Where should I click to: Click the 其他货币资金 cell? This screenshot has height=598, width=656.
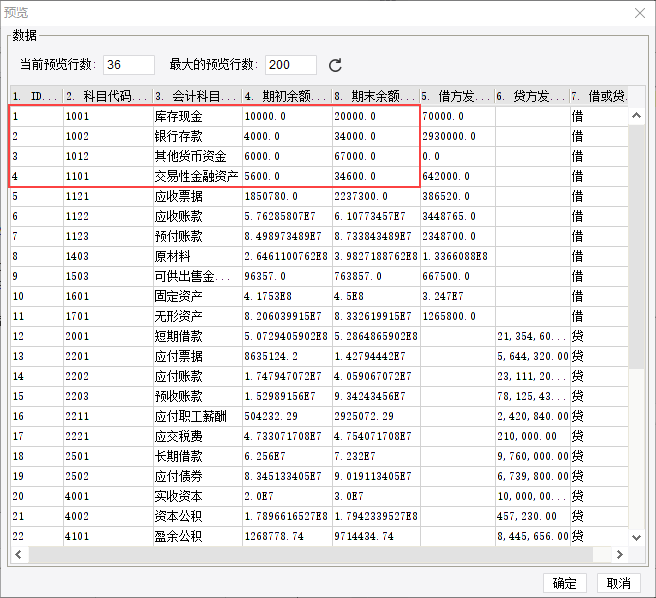tap(197, 156)
